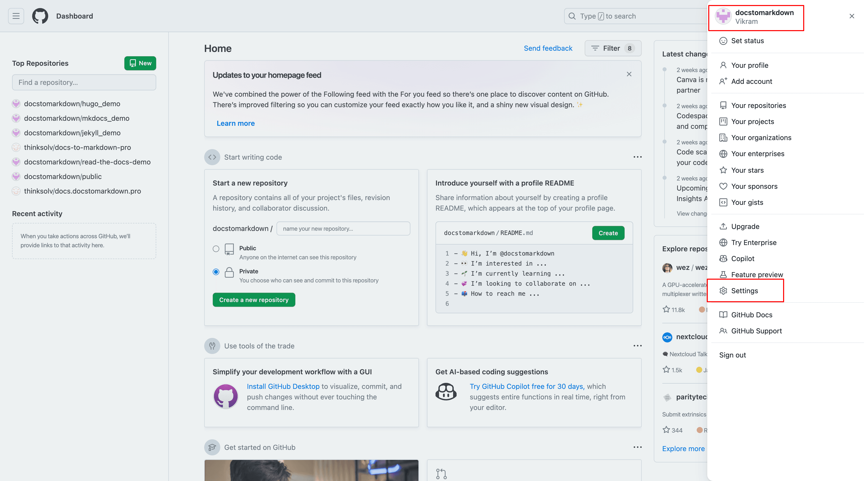
Task: Click the Your organizations building icon
Action: (x=723, y=137)
